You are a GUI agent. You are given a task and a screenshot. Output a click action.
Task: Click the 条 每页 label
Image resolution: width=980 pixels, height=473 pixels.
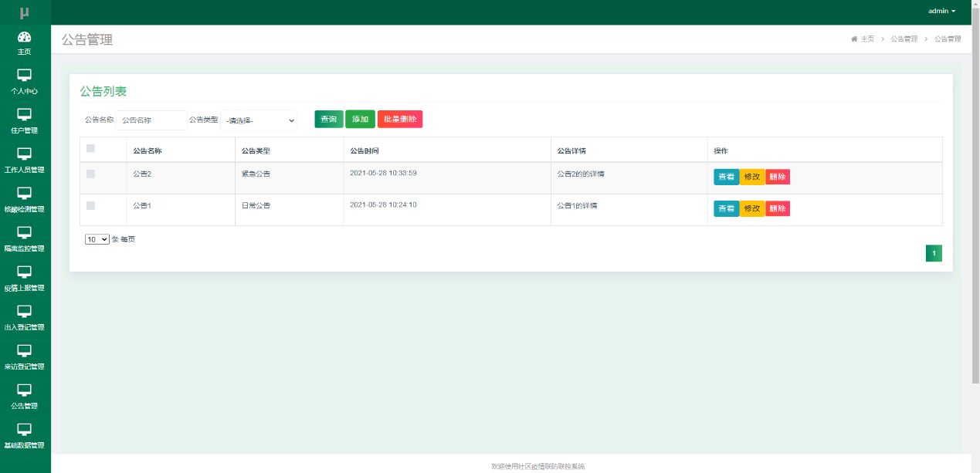[124, 239]
